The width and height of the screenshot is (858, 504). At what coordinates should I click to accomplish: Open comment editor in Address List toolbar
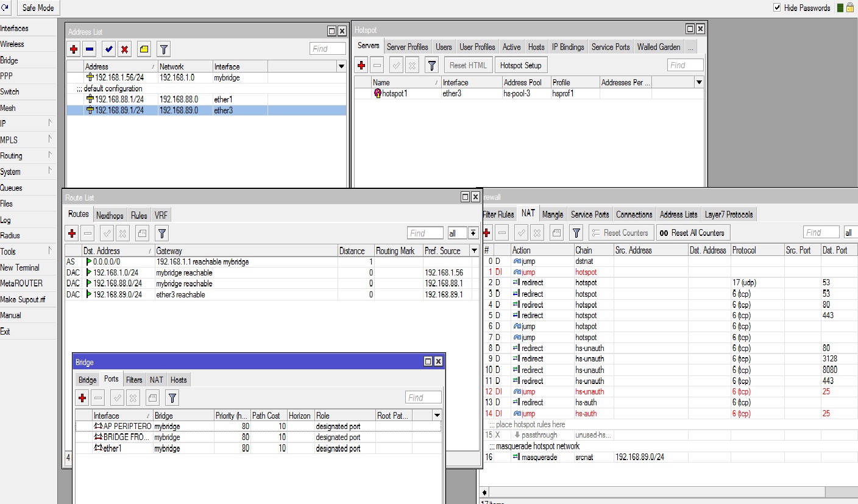(x=143, y=49)
